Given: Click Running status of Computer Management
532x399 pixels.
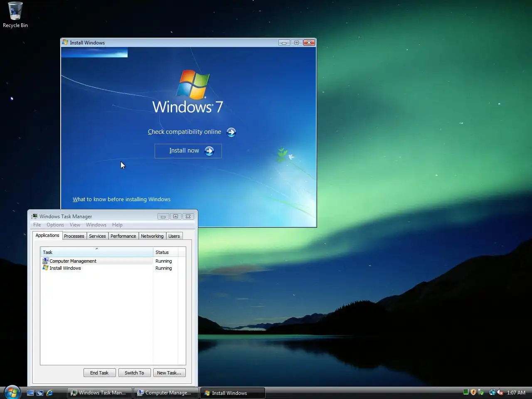Looking at the screenshot, I should coord(163,261).
